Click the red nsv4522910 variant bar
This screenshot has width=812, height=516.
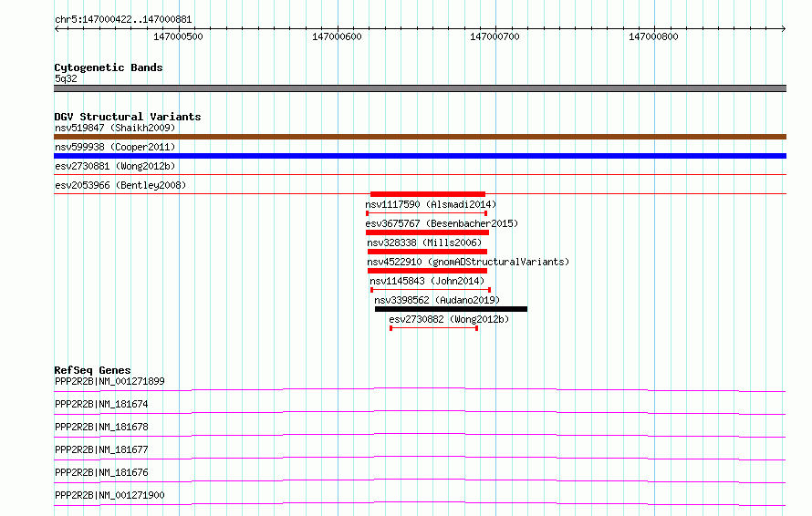(427, 271)
